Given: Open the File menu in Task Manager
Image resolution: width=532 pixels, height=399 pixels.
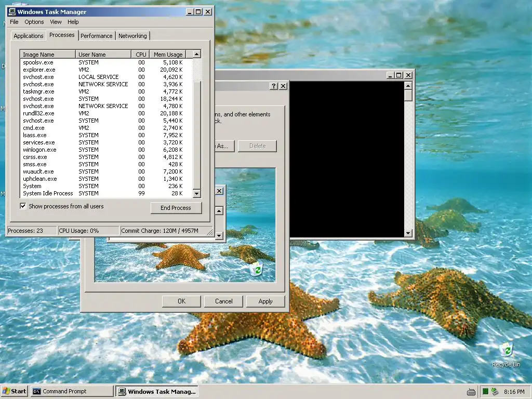Looking at the screenshot, I should (x=14, y=22).
